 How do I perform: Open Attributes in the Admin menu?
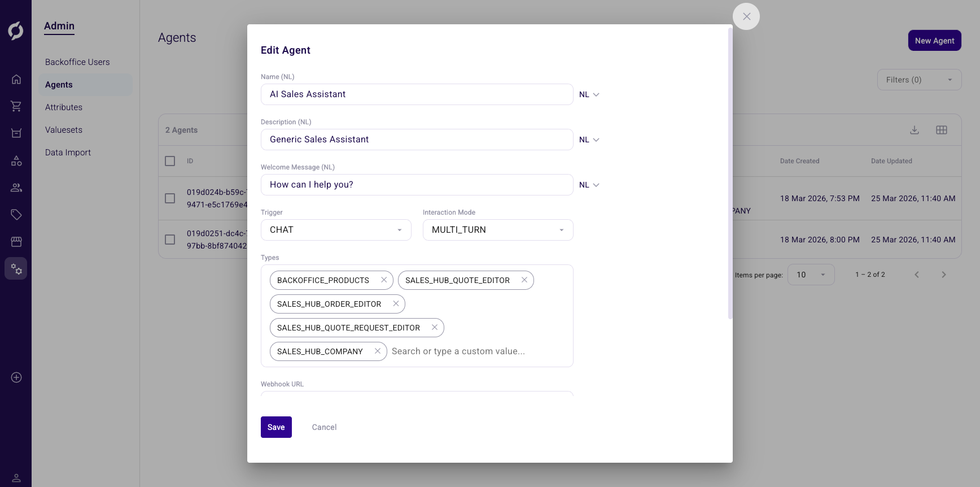(x=64, y=107)
